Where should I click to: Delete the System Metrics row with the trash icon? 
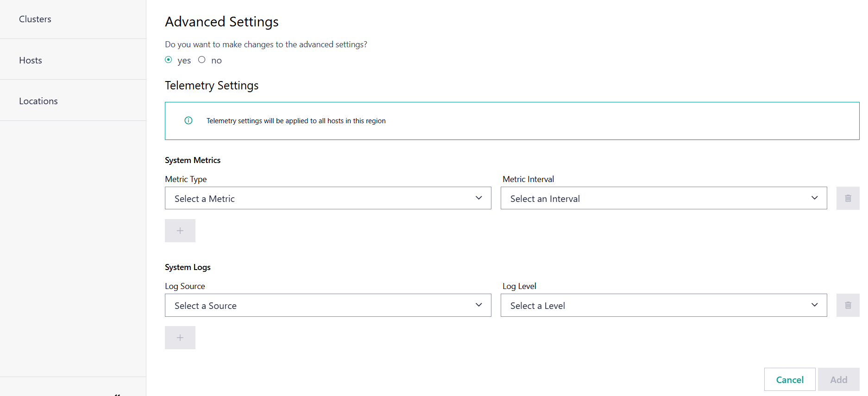848,198
